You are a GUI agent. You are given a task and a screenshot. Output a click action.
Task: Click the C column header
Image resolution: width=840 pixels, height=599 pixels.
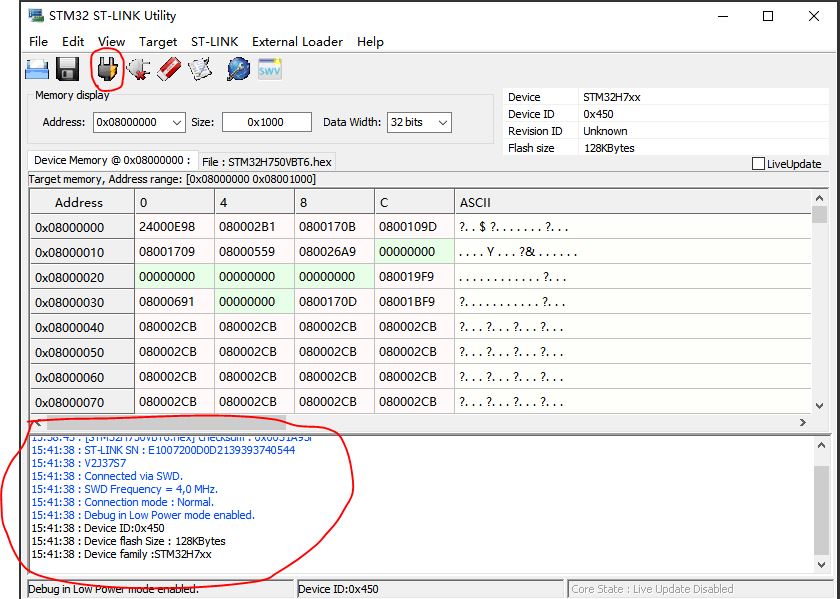(414, 202)
